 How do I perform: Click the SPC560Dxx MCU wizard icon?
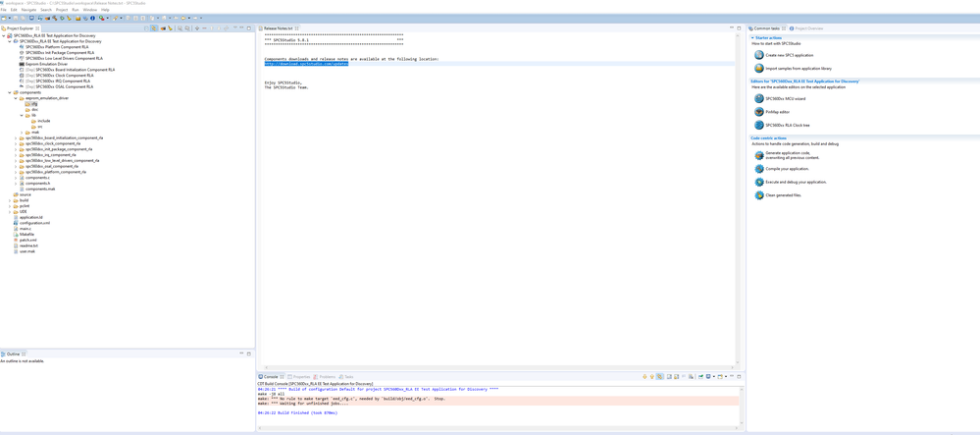(758, 98)
